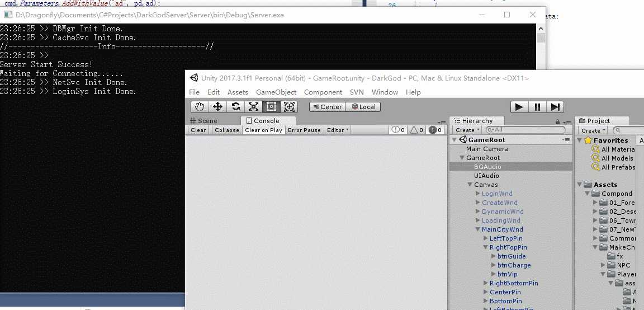The width and height of the screenshot is (644, 310).
Task: Select the Hand tool in Unity toolbar
Action: (x=200, y=107)
